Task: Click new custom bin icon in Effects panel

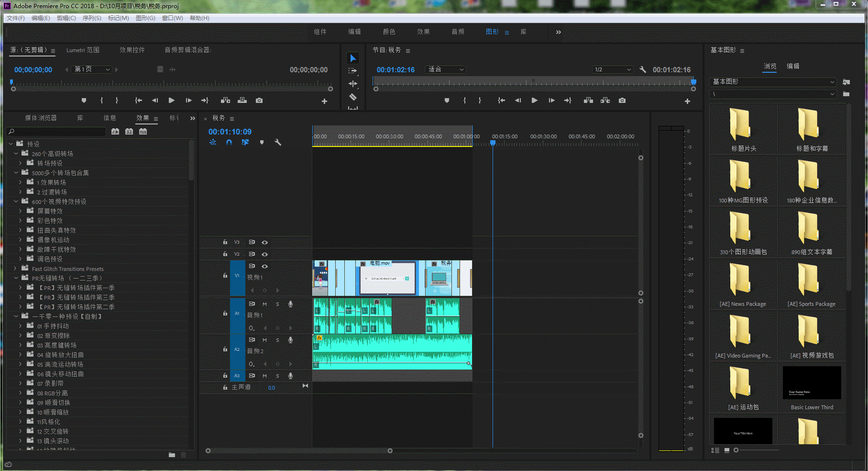Action: [x=172, y=455]
